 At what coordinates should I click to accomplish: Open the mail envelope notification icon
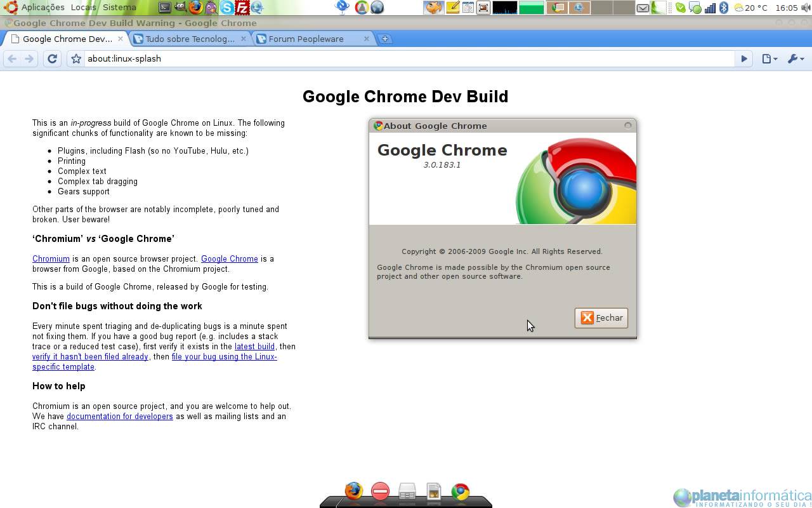[643, 8]
